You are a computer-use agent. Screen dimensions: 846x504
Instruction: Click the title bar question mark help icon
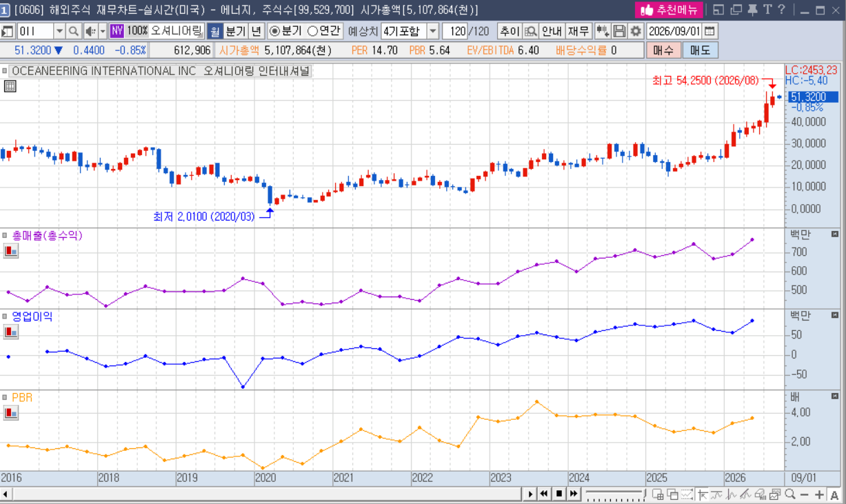pyautogui.click(x=780, y=10)
